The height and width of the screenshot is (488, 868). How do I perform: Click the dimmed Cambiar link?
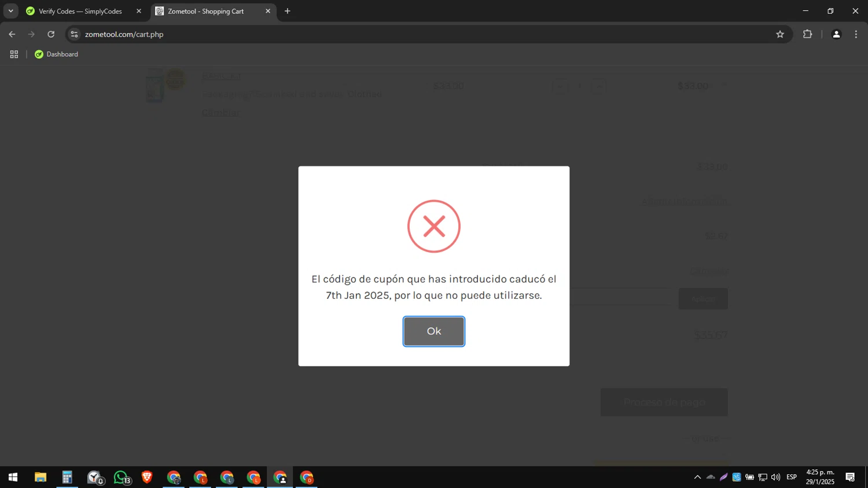pyautogui.click(x=220, y=113)
